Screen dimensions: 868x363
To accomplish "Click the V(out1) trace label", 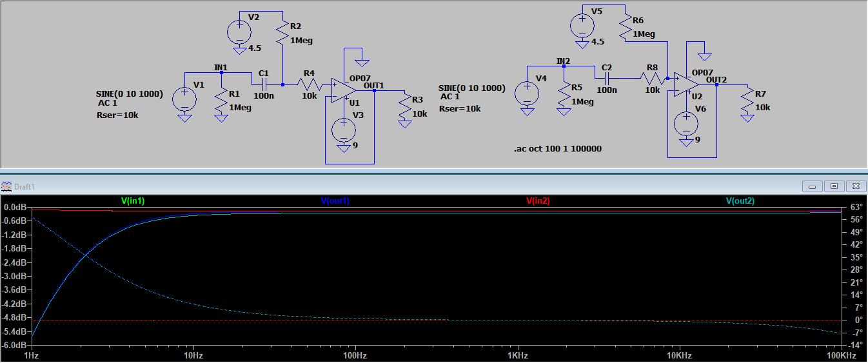I will pyautogui.click(x=335, y=201).
